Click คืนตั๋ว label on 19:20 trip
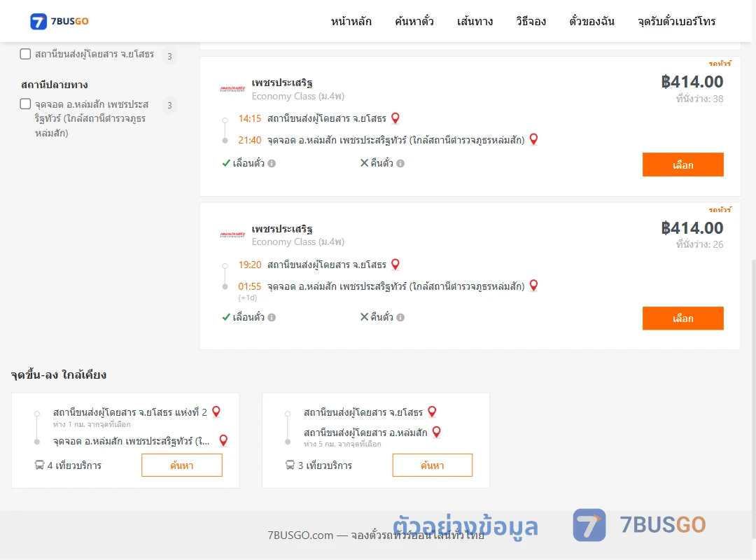This screenshot has height=560, width=756. point(382,317)
